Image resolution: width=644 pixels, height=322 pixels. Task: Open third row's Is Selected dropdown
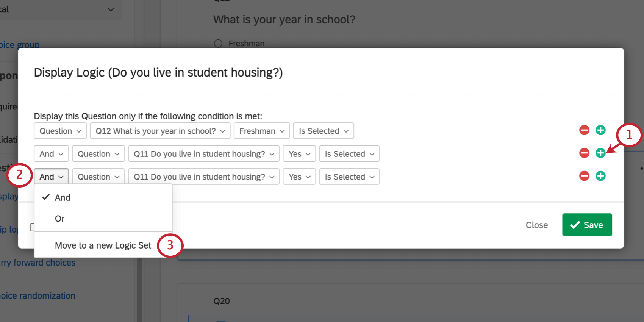point(349,177)
